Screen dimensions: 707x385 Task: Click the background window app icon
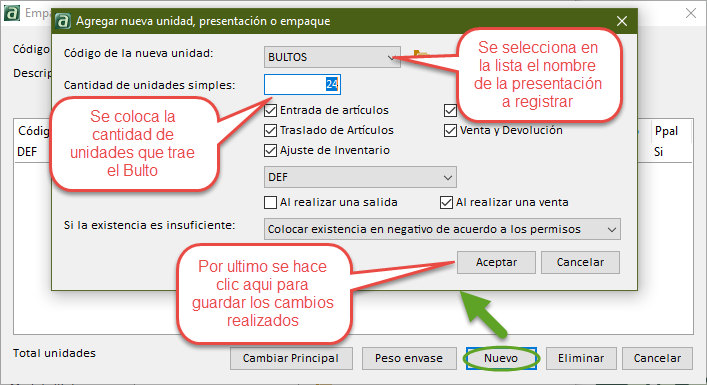[x=12, y=13]
